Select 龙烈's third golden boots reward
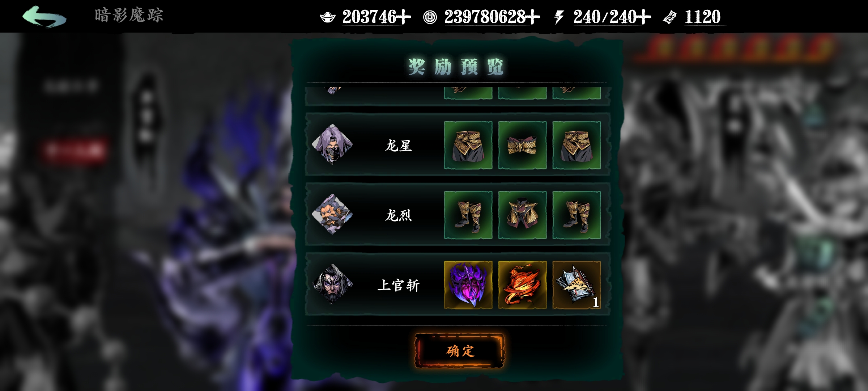The width and height of the screenshot is (868, 391). [x=576, y=215]
